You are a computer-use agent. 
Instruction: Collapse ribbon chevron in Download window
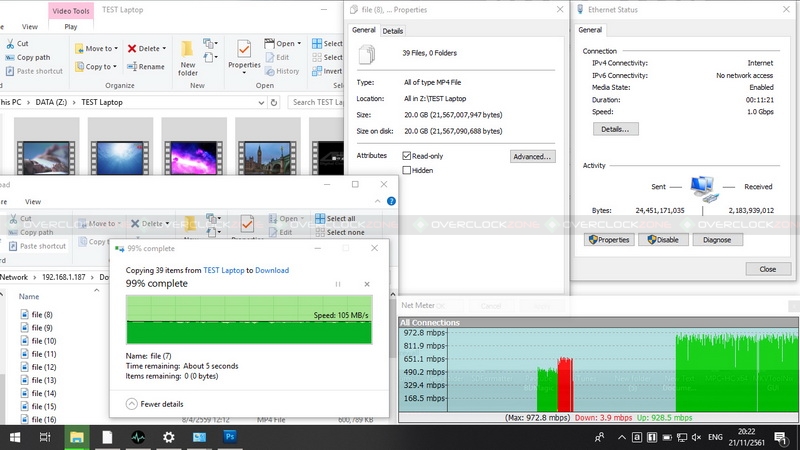(x=378, y=201)
